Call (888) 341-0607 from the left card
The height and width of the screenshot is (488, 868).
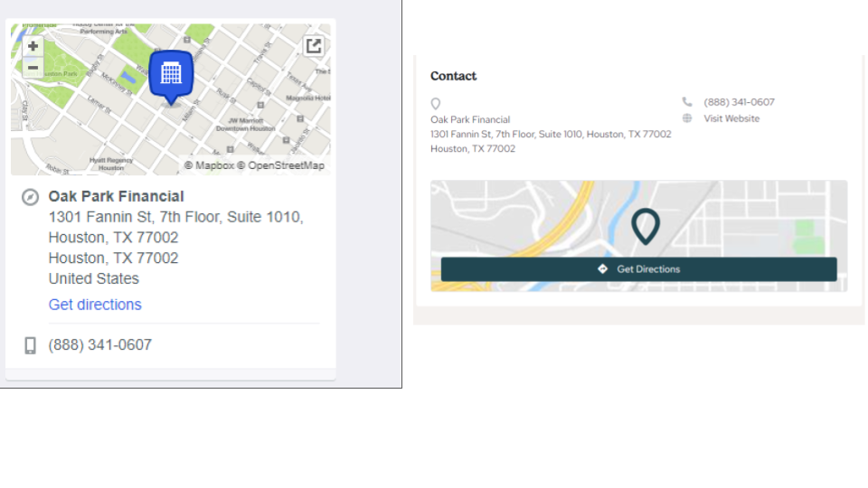click(100, 344)
